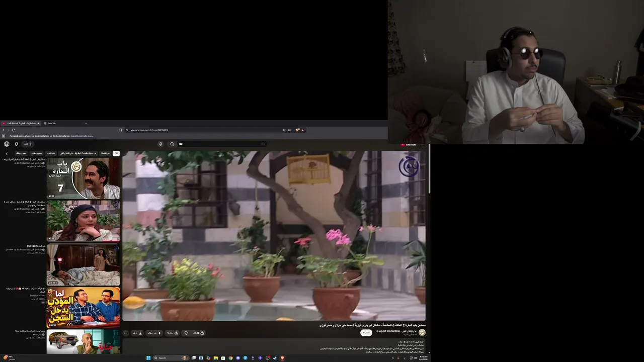The width and height of the screenshot is (644, 362).
Task: Open File Explorer from taskbar
Action: pyautogui.click(x=216, y=358)
